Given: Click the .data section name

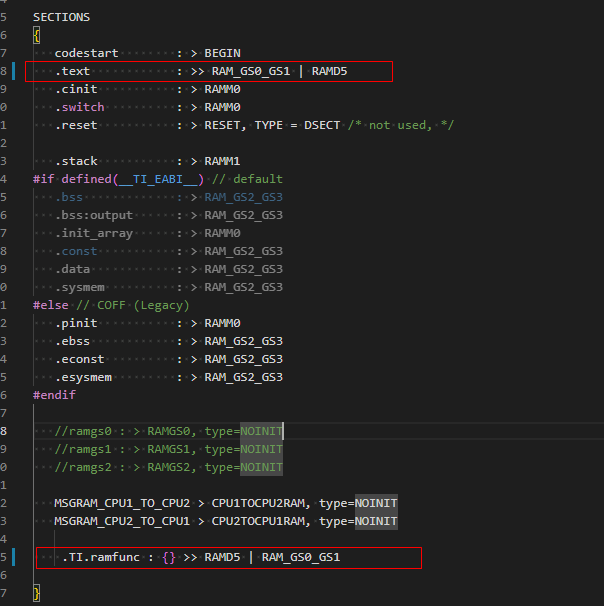Looking at the screenshot, I should (72, 269).
